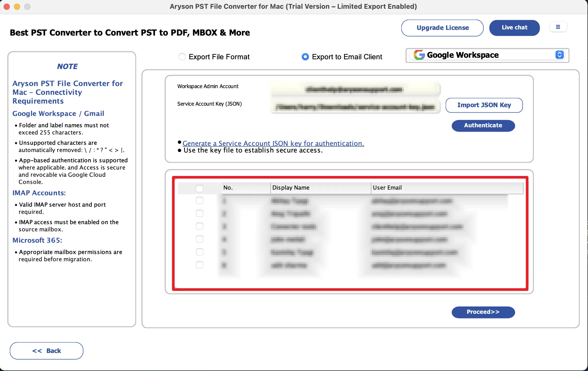Viewport: 588px width, 371px height.
Task: Check the third user row checkbox
Action: tap(200, 226)
